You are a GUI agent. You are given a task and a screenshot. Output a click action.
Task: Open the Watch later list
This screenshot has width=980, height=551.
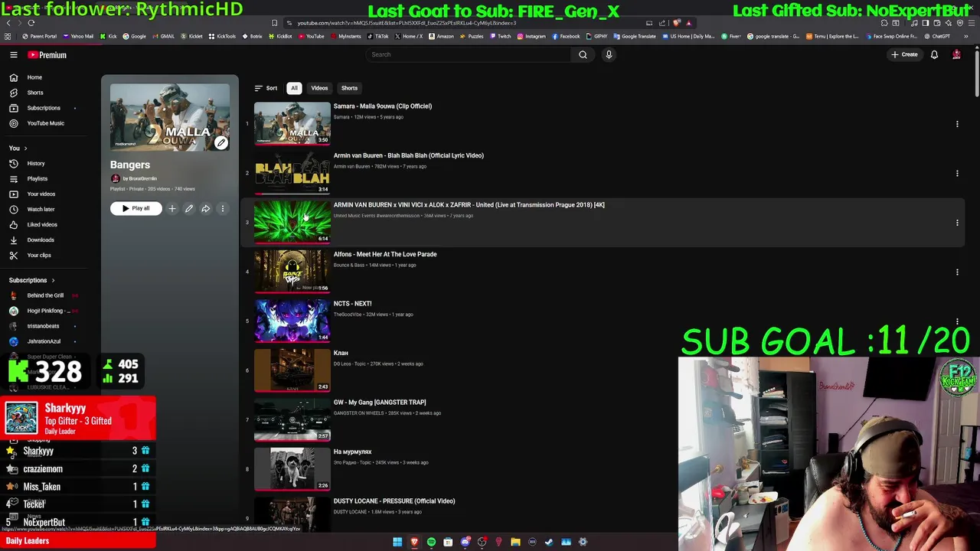pyautogui.click(x=41, y=209)
